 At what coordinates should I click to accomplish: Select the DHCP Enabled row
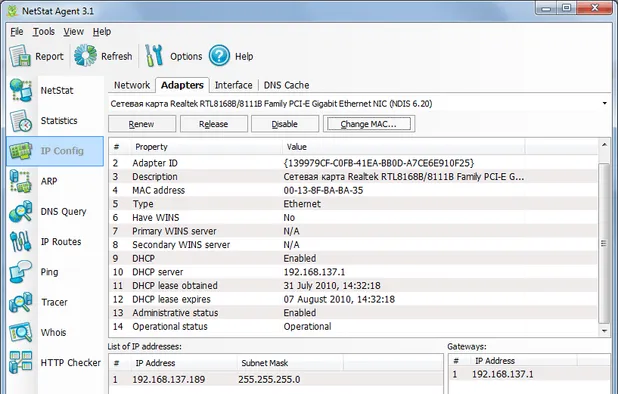coord(353,258)
